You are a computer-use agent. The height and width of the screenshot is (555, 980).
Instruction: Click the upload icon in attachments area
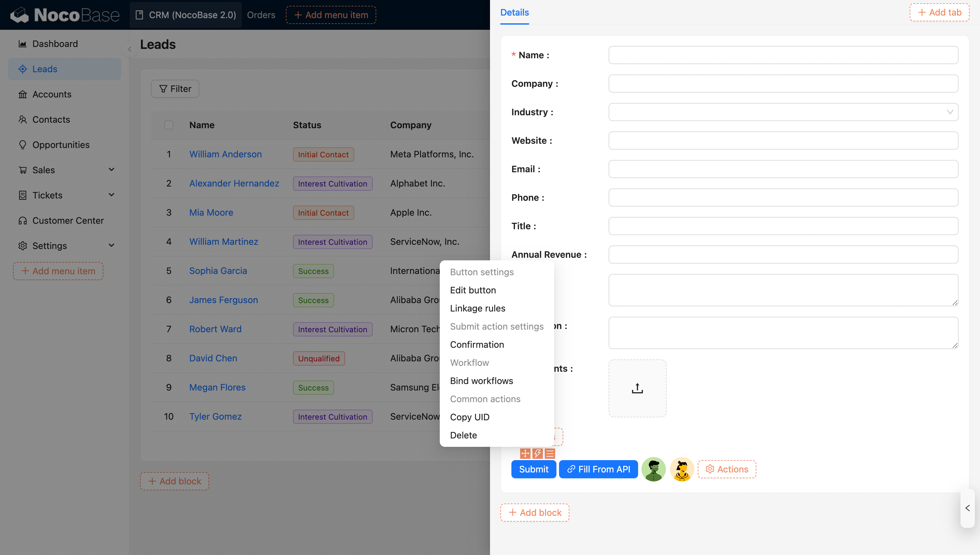(637, 389)
